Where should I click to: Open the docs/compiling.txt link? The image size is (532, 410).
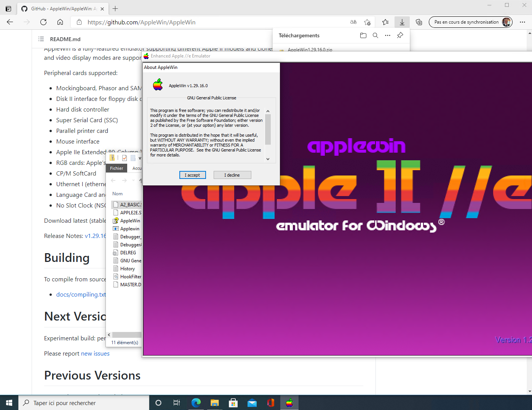point(81,294)
